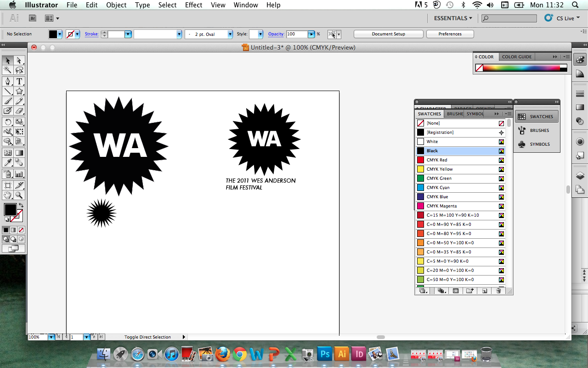Screen dimensions: 588x368
Task: Open Firefox from the Dock
Action: click(223, 354)
